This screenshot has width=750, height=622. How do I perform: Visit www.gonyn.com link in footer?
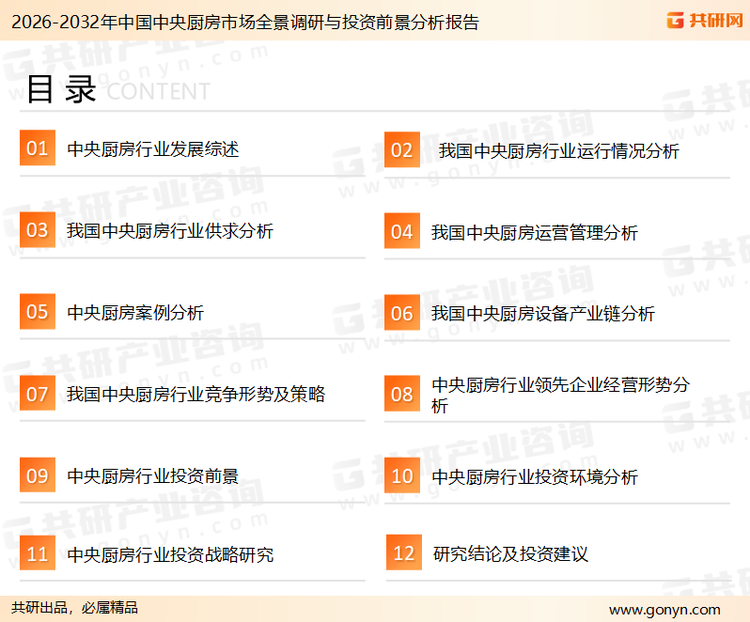[x=665, y=610]
